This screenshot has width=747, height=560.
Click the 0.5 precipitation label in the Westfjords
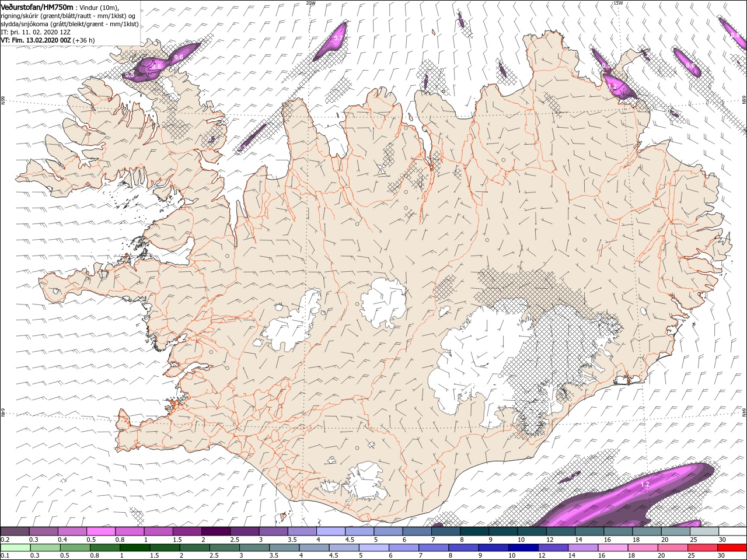(129, 75)
